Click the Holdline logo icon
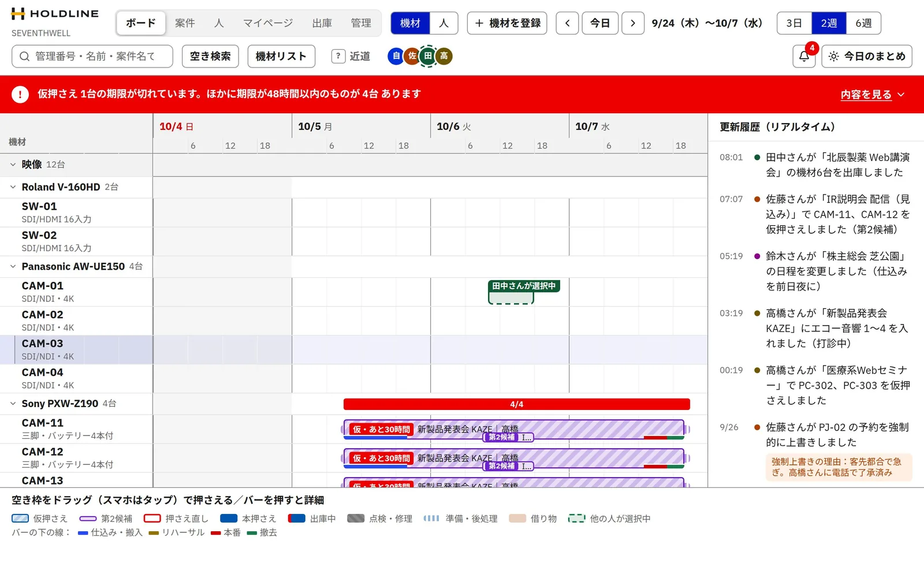Screen dimensions: 924x563 18,14
